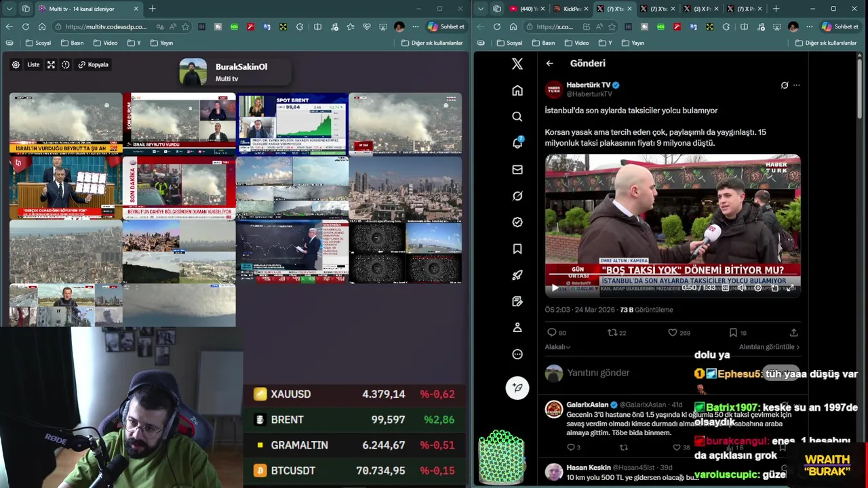The height and width of the screenshot is (488, 868).
Task: Open tab actions dropdown in left browser
Action: [x=9, y=9]
